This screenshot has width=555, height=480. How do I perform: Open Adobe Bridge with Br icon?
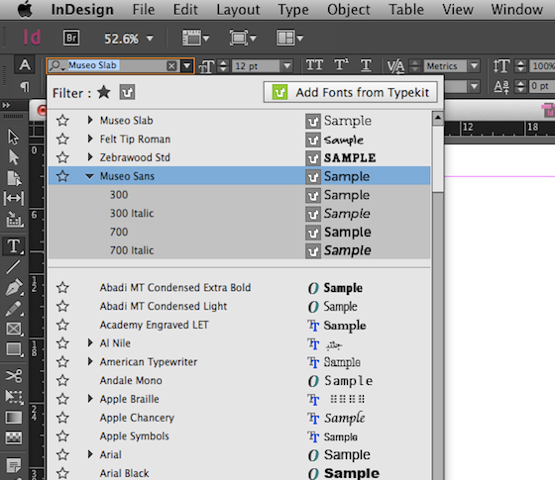point(71,38)
